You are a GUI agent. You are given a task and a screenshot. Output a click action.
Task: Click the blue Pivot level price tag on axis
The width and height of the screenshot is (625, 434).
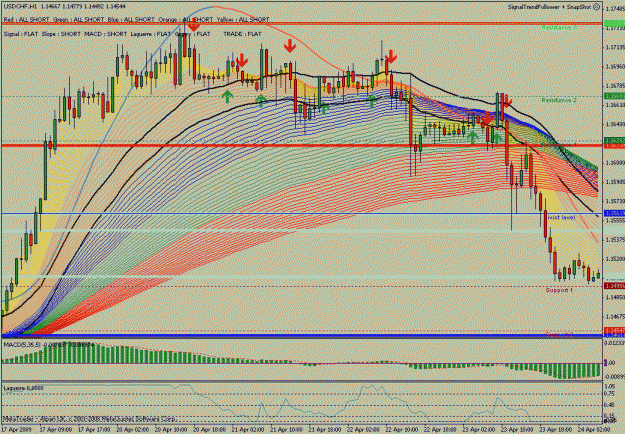614,214
